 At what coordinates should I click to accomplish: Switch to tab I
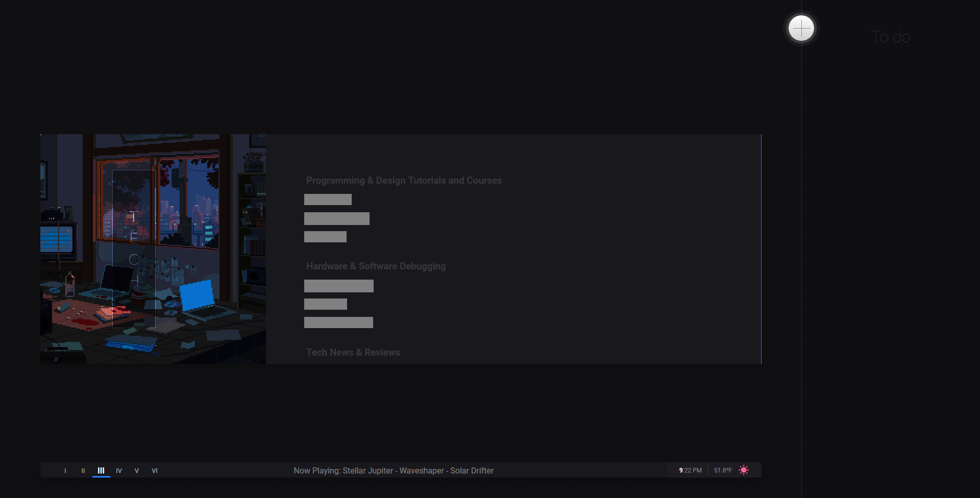click(65, 471)
